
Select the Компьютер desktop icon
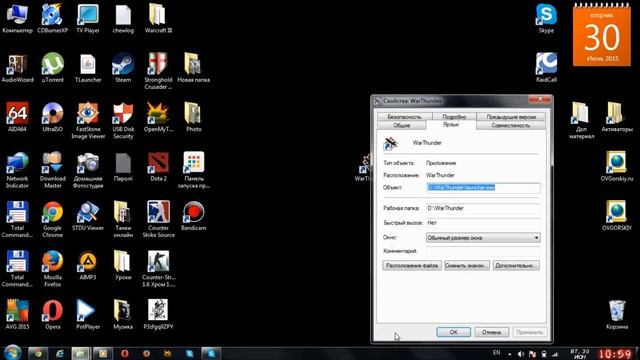pos(17,18)
